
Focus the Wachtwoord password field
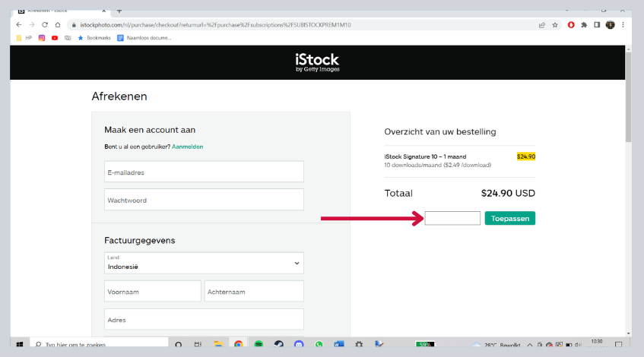tap(204, 200)
